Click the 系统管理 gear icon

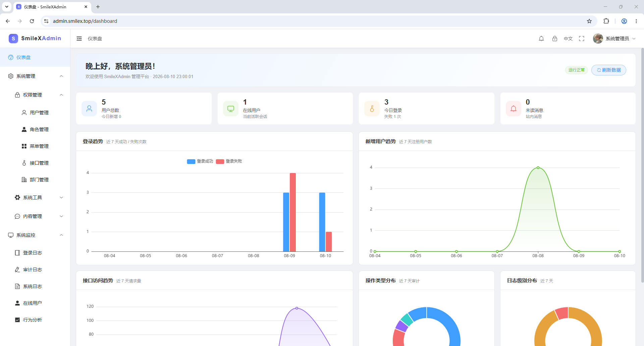[11, 76]
